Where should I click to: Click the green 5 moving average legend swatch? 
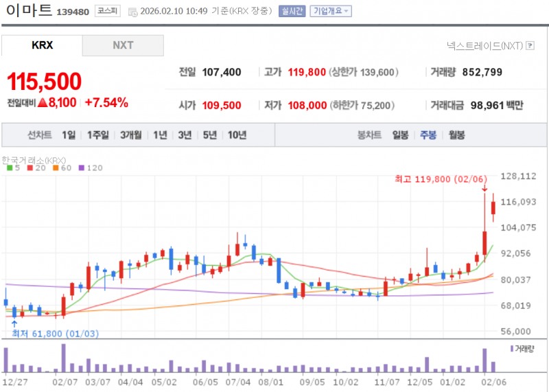[x=10, y=168]
